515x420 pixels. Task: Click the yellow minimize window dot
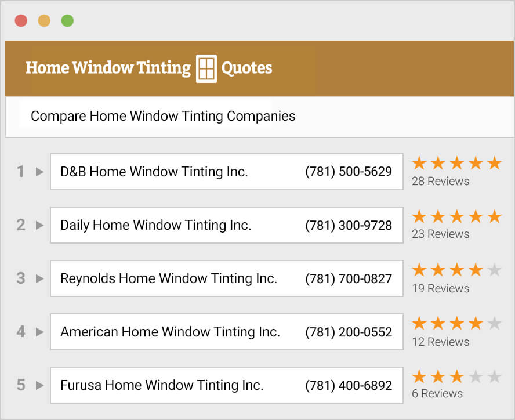coord(44,21)
